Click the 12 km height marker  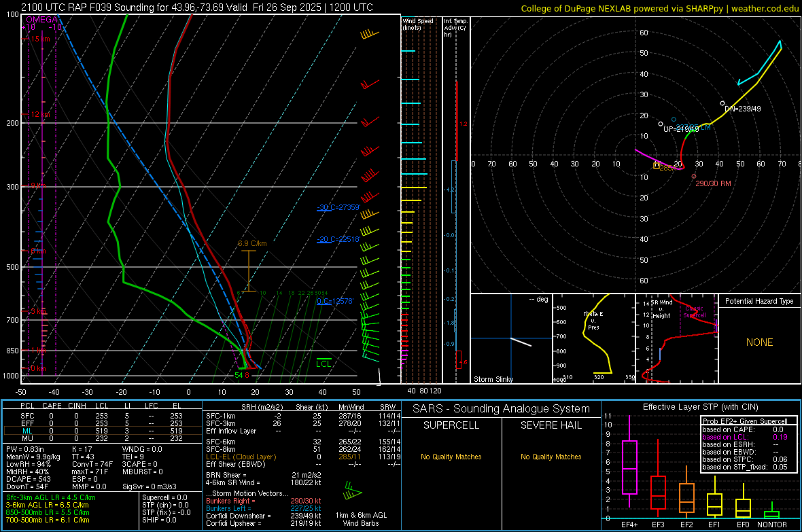[40, 114]
